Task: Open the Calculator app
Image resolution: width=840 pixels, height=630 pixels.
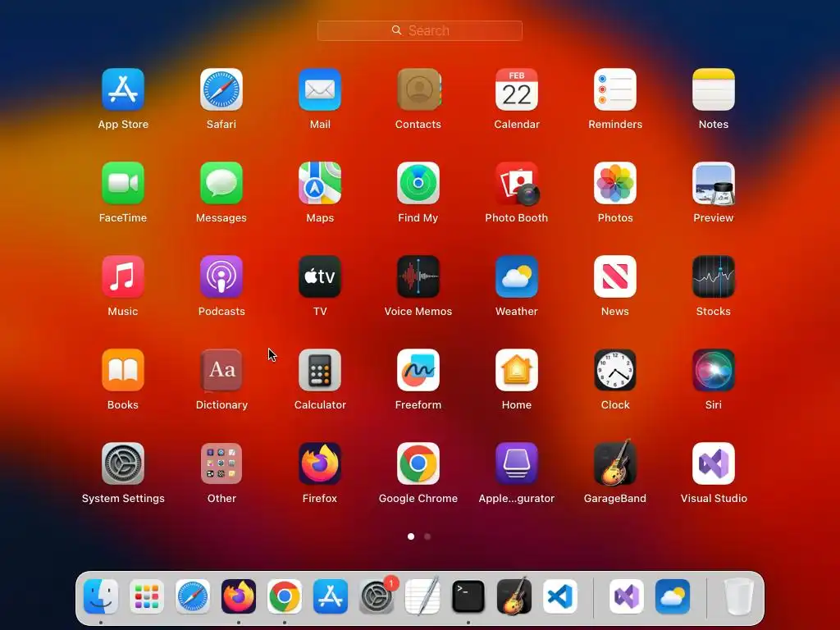Action: [x=320, y=370]
